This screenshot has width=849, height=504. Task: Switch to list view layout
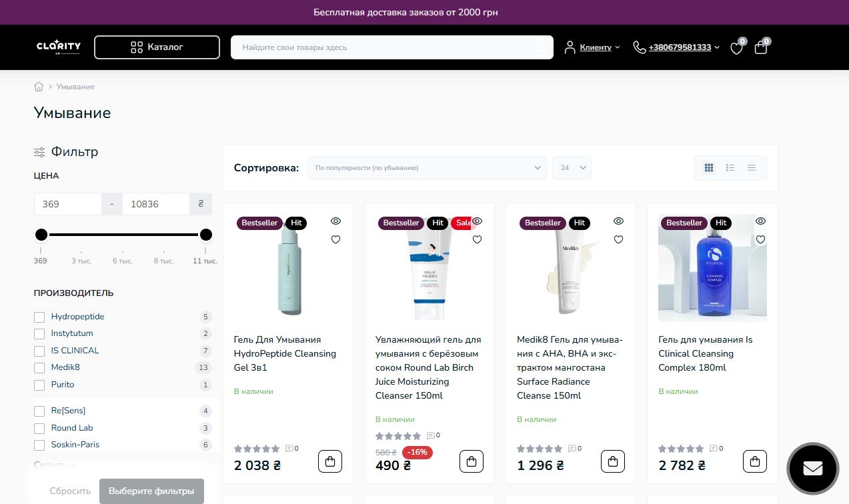pyautogui.click(x=730, y=168)
